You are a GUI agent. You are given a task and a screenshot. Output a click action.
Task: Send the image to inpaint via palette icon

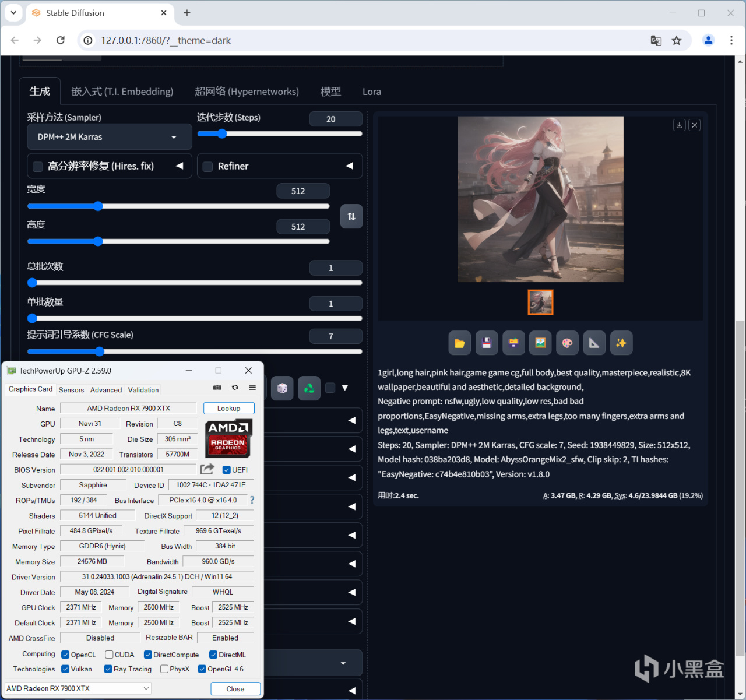[567, 343]
